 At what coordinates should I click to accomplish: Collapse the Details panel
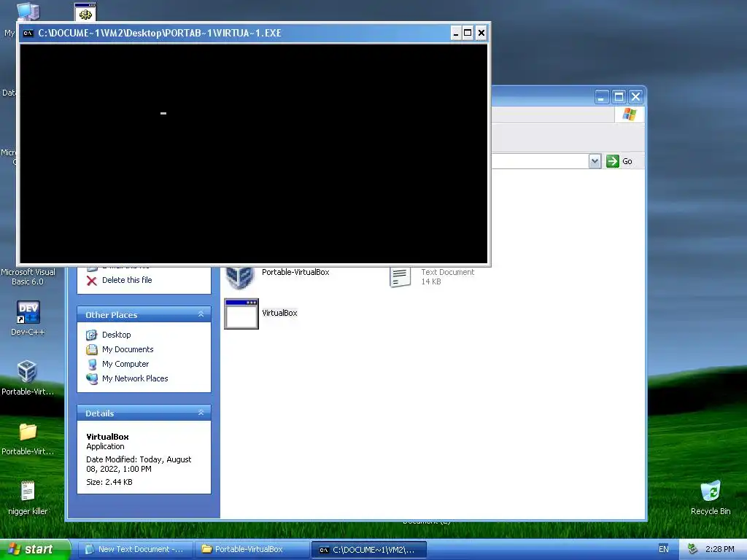(201, 413)
